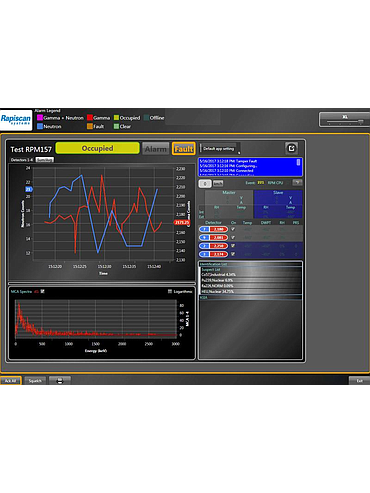370x493 pixels.
Task: Open the Default app setting dropdown
Action: [x=220, y=149]
